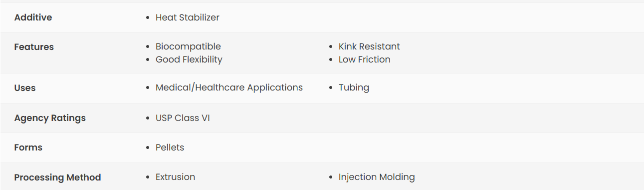
Task: Select the Low Friction feature entry
Action: point(365,59)
